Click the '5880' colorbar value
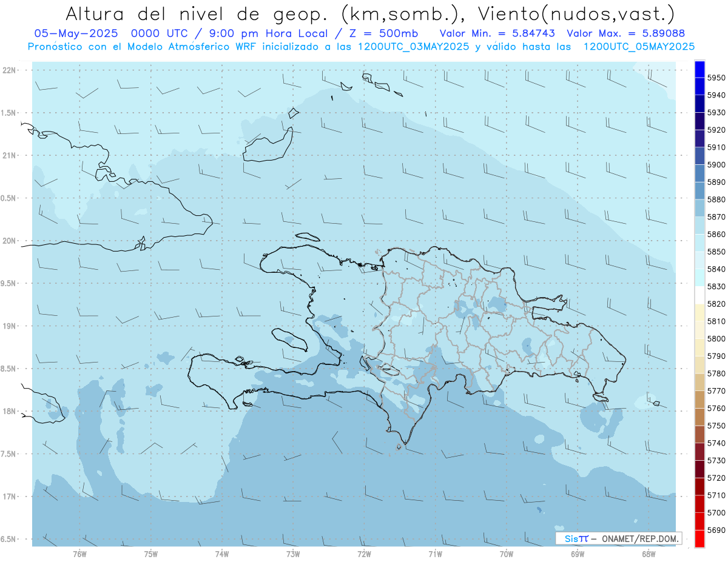The width and height of the screenshot is (728, 562). 716,199
